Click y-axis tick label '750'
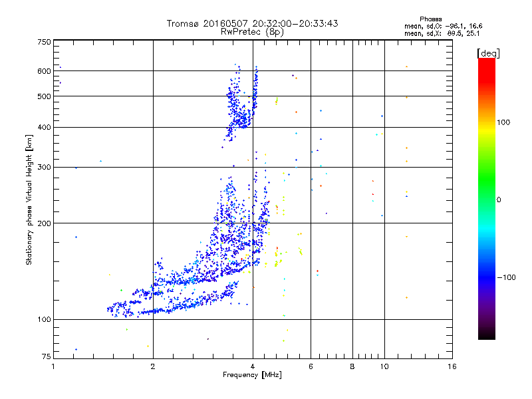Image resolution: width=532 pixels, height=399 pixels. tap(44, 42)
